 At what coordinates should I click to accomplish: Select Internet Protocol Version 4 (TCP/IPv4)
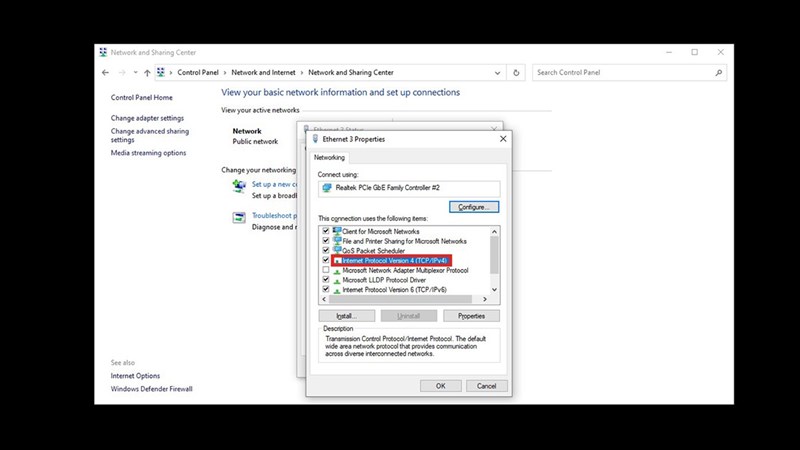[394, 260]
